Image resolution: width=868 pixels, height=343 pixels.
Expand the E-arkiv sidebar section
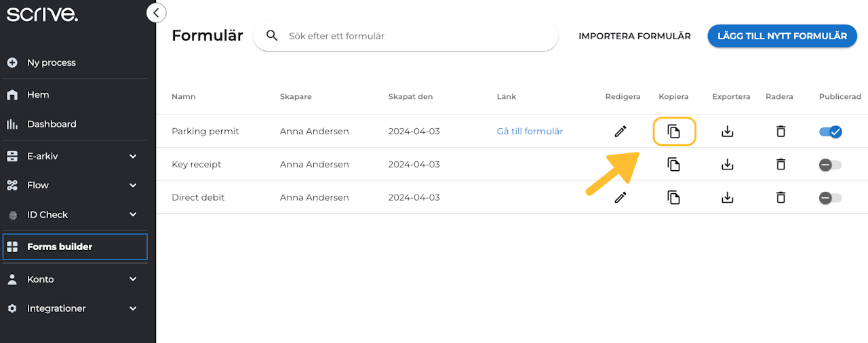coord(133,156)
